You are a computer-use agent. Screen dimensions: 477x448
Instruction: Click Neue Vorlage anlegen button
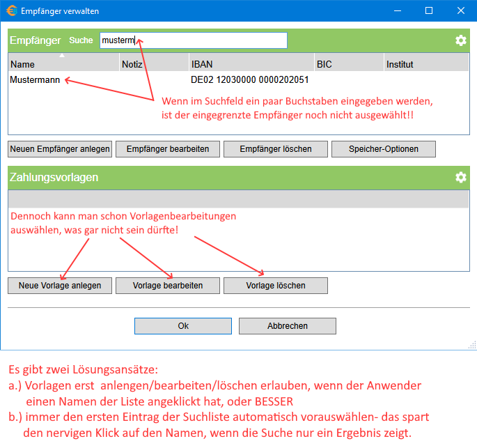[60, 286]
